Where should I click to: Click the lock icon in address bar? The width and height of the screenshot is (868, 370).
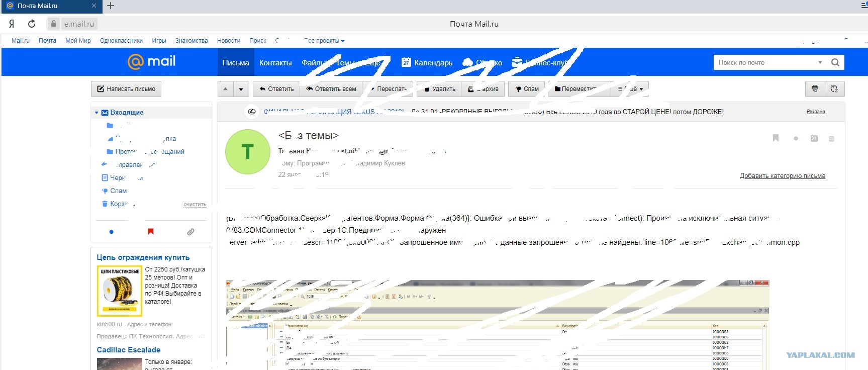click(x=54, y=24)
